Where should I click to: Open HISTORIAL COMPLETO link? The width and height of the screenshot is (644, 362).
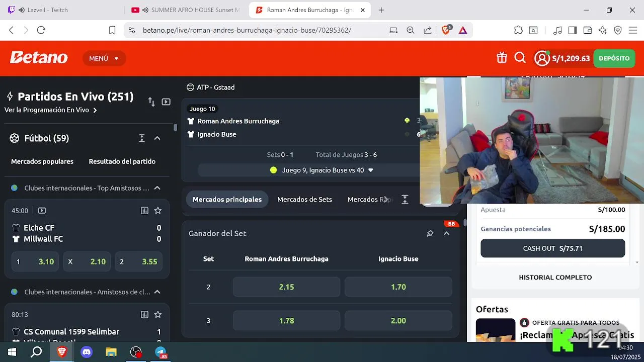[x=555, y=277]
